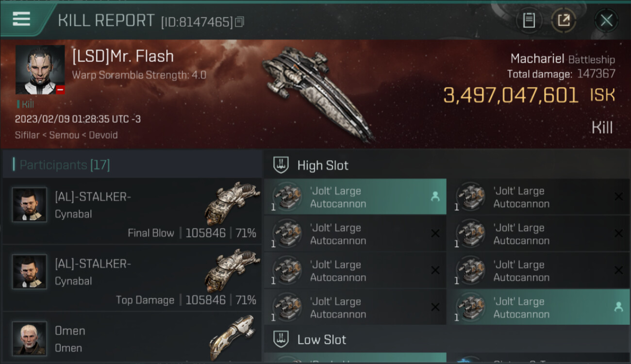The width and height of the screenshot is (631, 364).
Task: Click the High Slot section icon
Action: [281, 165]
